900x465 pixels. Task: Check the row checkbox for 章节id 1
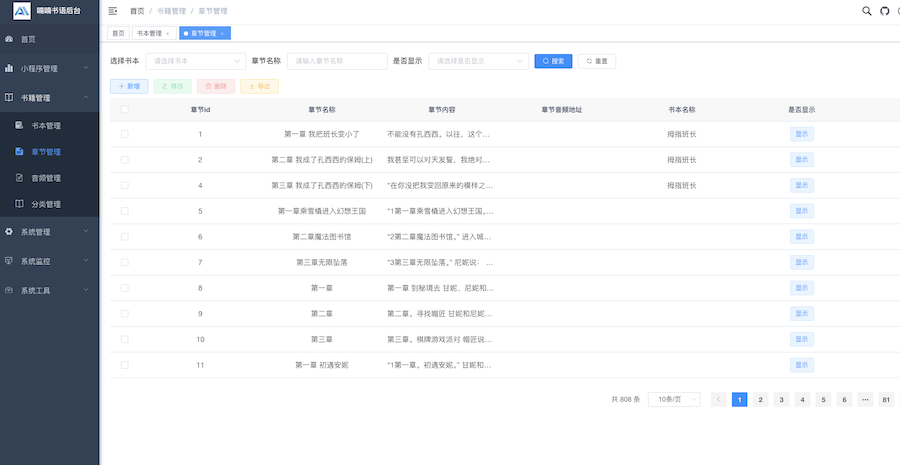coord(125,134)
